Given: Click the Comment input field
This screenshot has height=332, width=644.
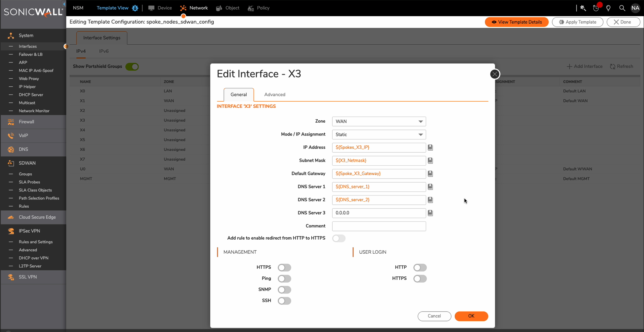Looking at the screenshot, I should click(x=379, y=226).
